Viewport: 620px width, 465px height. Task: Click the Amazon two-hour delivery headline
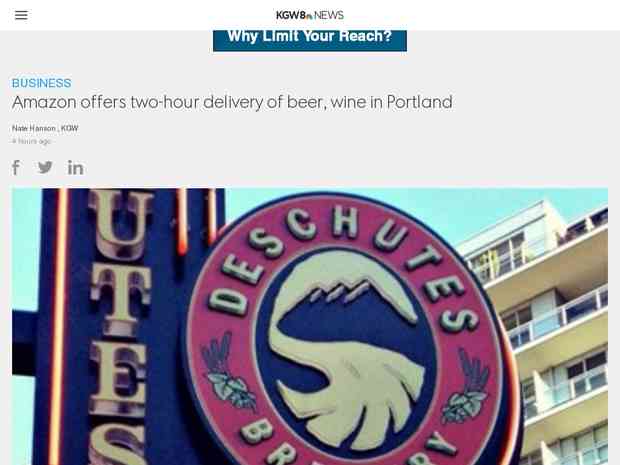(232, 102)
